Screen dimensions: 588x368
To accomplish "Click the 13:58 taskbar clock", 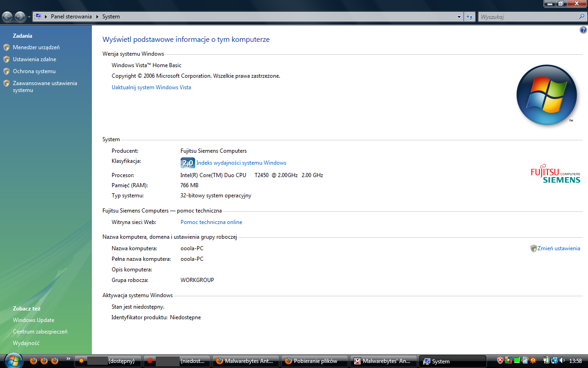I will [576, 361].
